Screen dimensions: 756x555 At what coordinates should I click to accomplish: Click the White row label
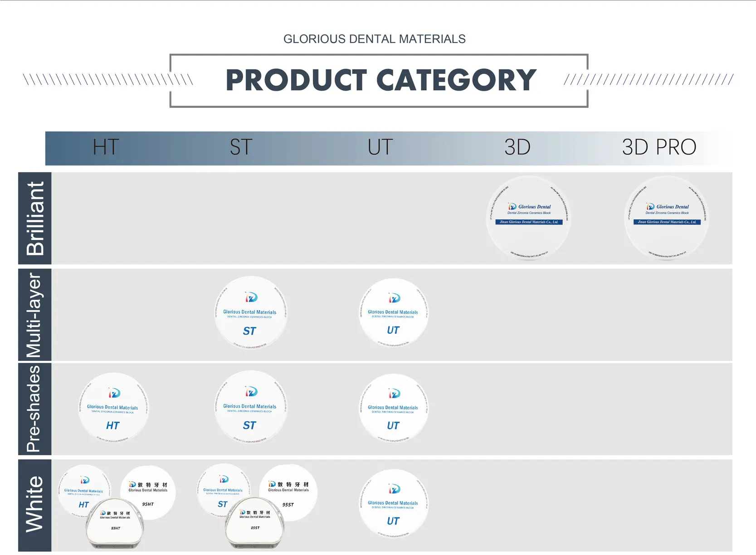(x=35, y=505)
